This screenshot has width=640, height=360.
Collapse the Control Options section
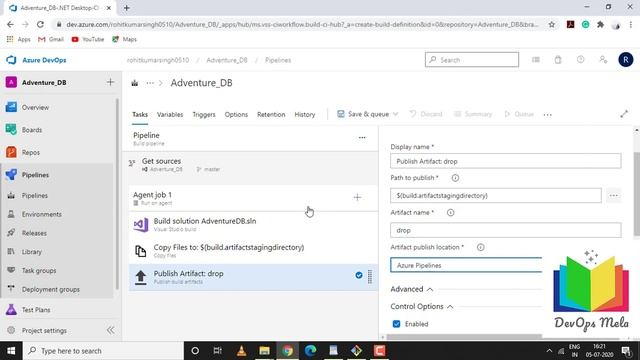422,307
